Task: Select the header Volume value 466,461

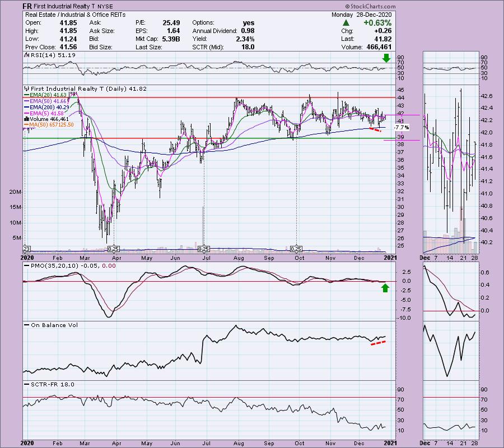Action: tap(379, 47)
